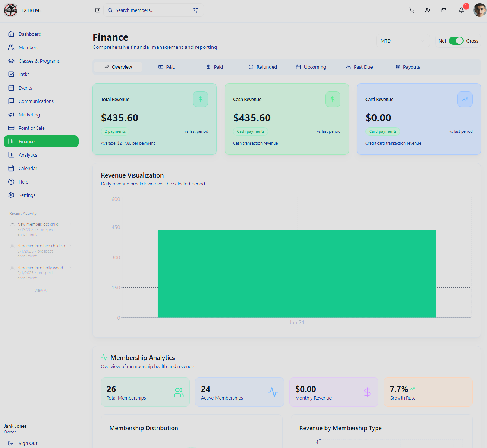Expand the holly wood activity chevron

tap(70, 268)
